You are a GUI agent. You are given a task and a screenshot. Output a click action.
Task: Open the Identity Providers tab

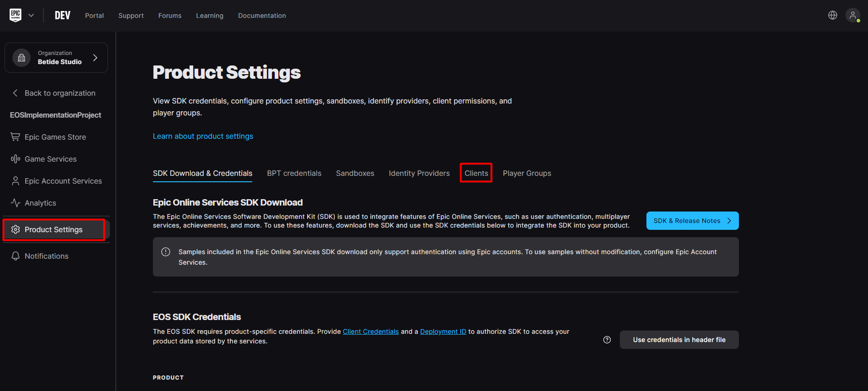(x=419, y=173)
